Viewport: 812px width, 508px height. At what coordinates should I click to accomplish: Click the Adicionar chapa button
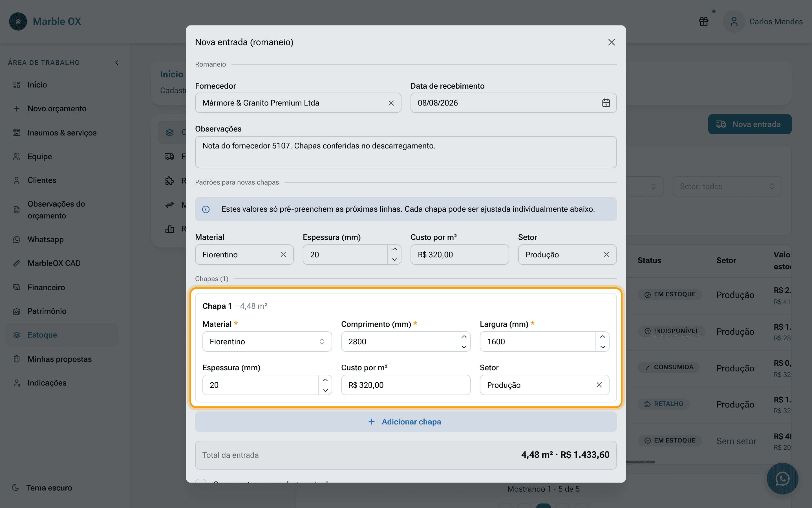(x=406, y=422)
